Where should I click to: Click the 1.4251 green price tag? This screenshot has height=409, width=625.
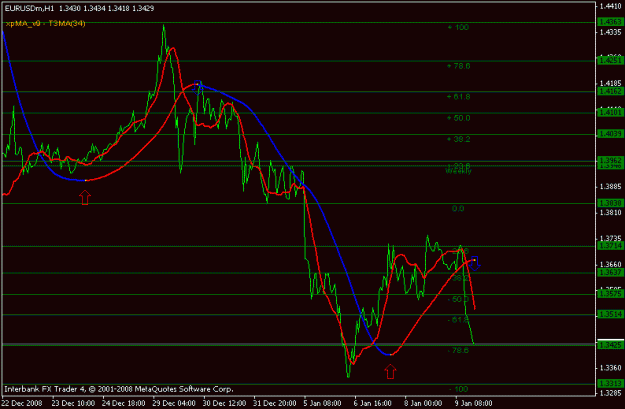[610, 60]
